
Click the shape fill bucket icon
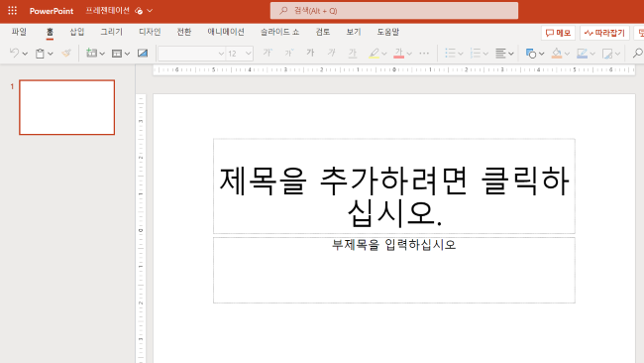click(x=557, y=53)
